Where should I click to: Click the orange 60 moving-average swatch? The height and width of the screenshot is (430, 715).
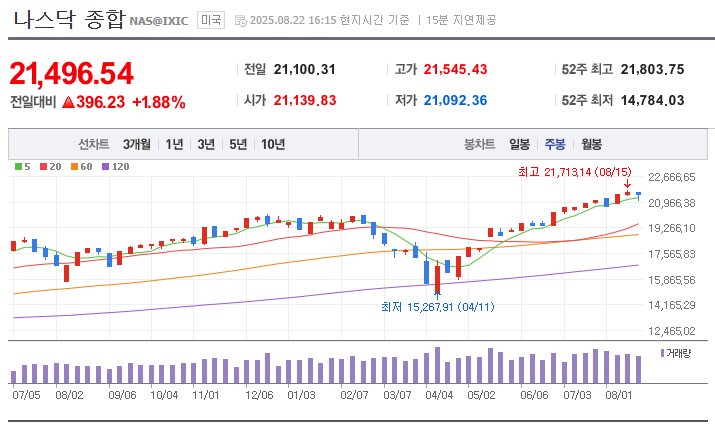click(74, 167)
